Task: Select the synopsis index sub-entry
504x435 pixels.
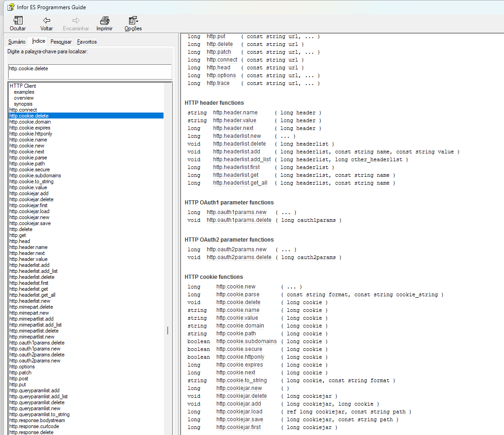Action: pos(23,104)
